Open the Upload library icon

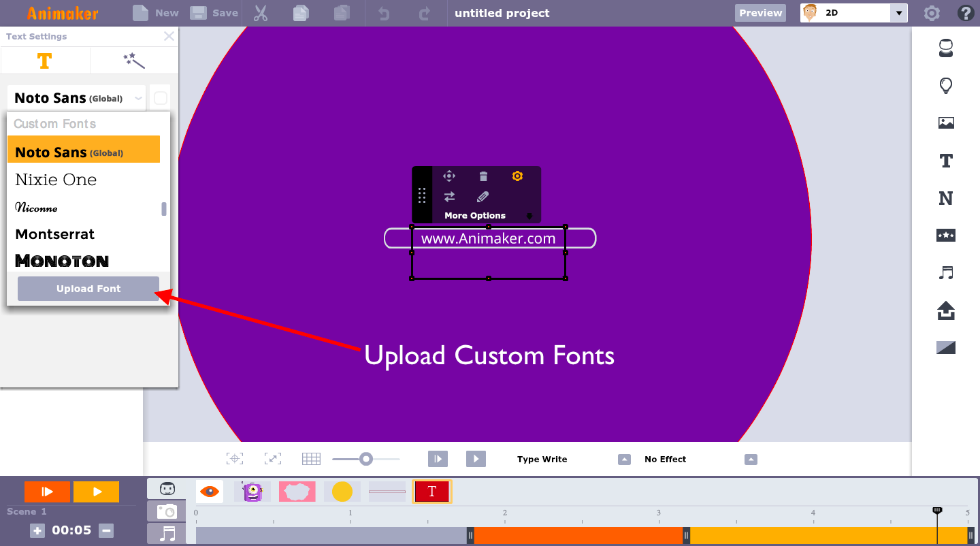coord(946,311)
